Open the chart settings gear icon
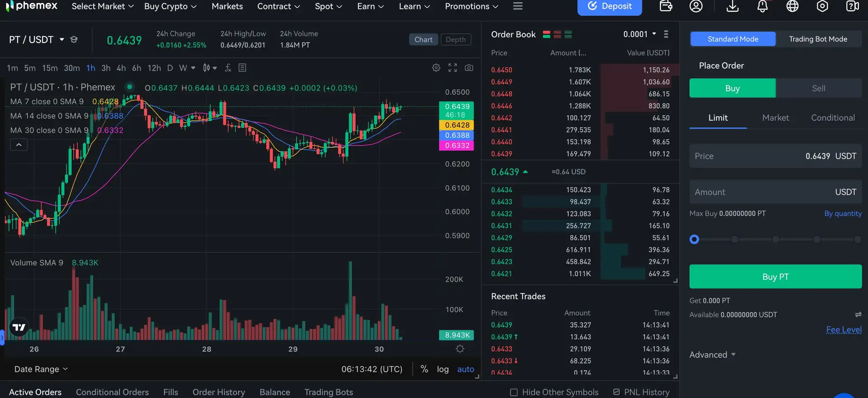868x398 pixels. [436, 68]
